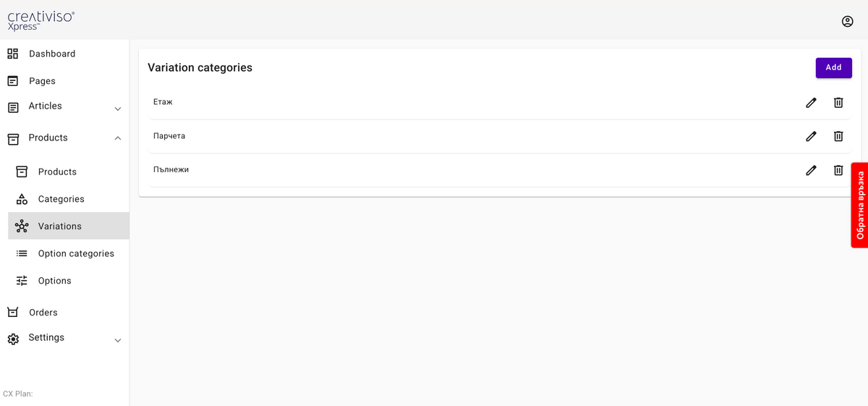Click the Orders basket icon

[x=13, y=313]
